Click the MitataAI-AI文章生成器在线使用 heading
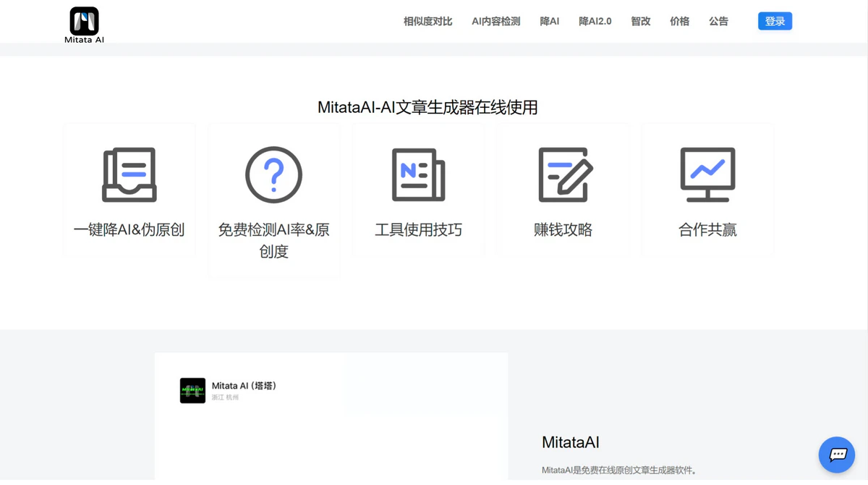 [x=427, y=108]
